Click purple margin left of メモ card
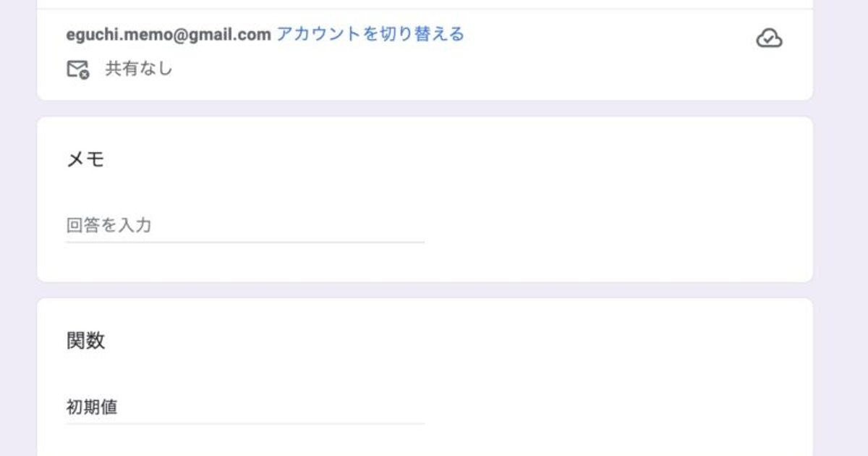 18,199
